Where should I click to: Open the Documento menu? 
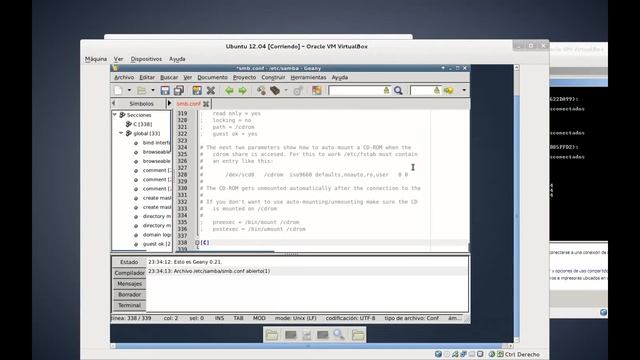click(212, 77)
